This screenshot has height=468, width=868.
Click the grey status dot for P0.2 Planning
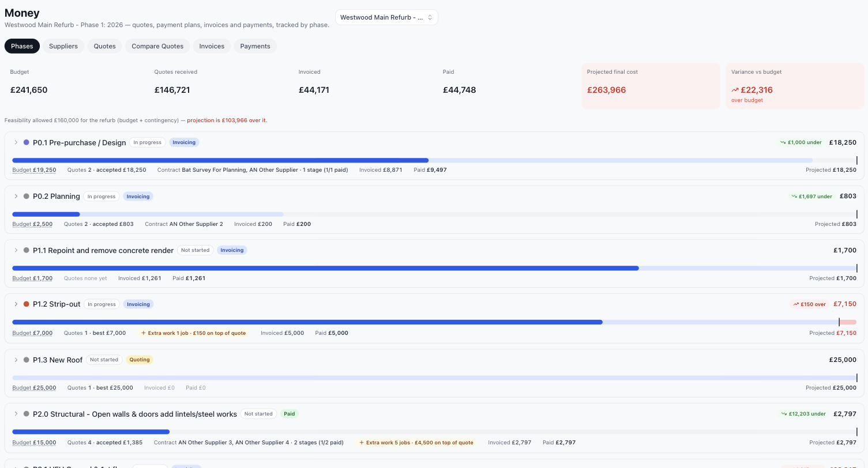tap(26, 197)
